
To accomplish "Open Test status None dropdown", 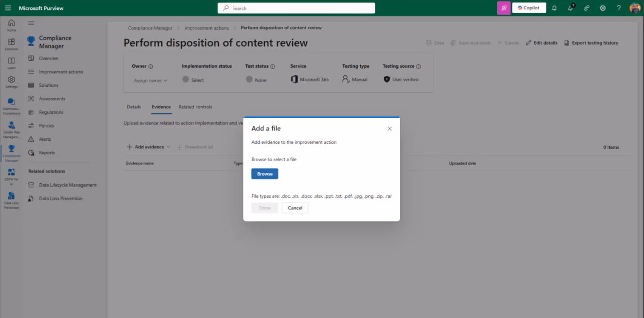I will [x=256, y=80].
